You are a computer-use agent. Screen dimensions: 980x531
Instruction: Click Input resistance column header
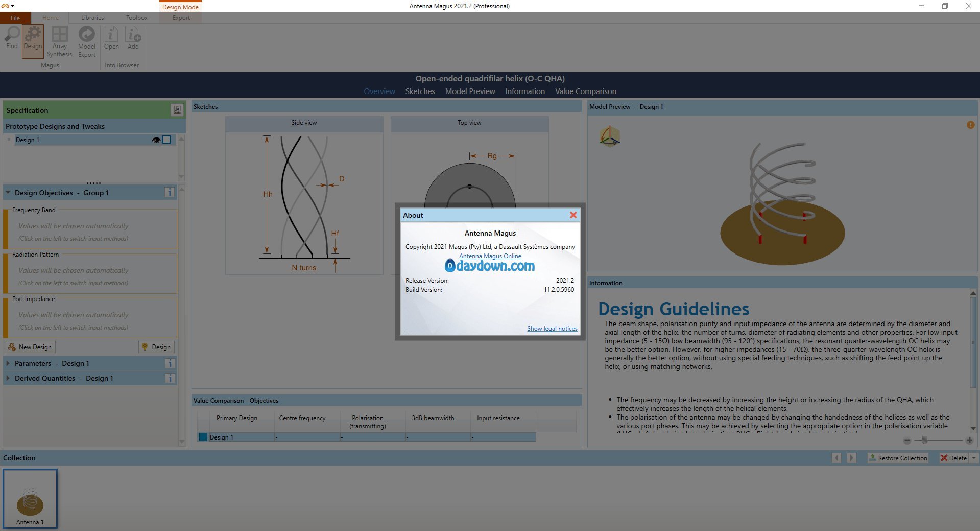[x=503, y=421]
